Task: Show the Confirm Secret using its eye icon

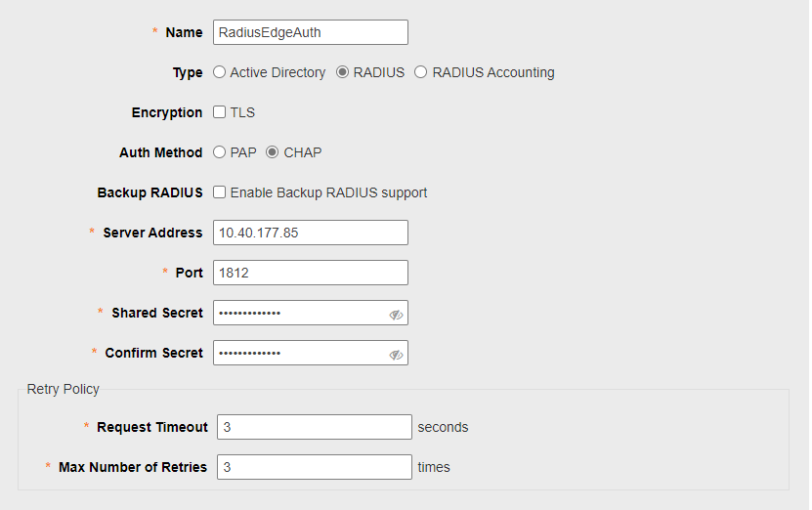Action: [x=396, y=355]
